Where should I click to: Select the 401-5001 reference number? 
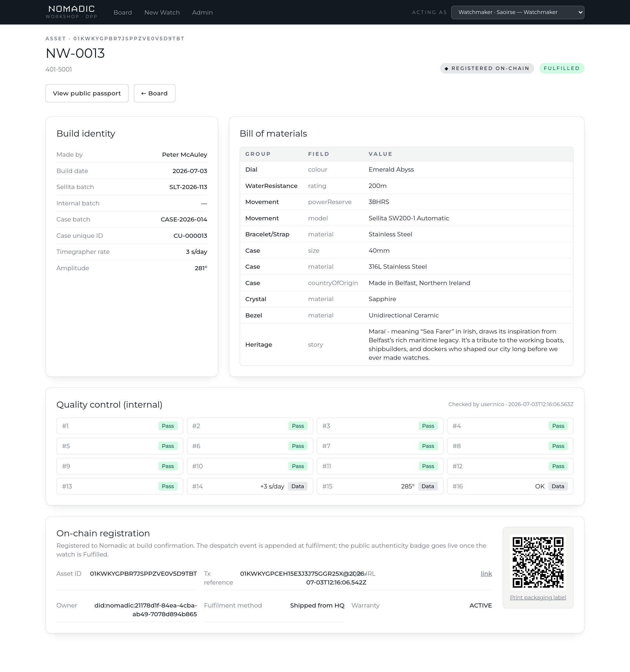tap(59, 69)
